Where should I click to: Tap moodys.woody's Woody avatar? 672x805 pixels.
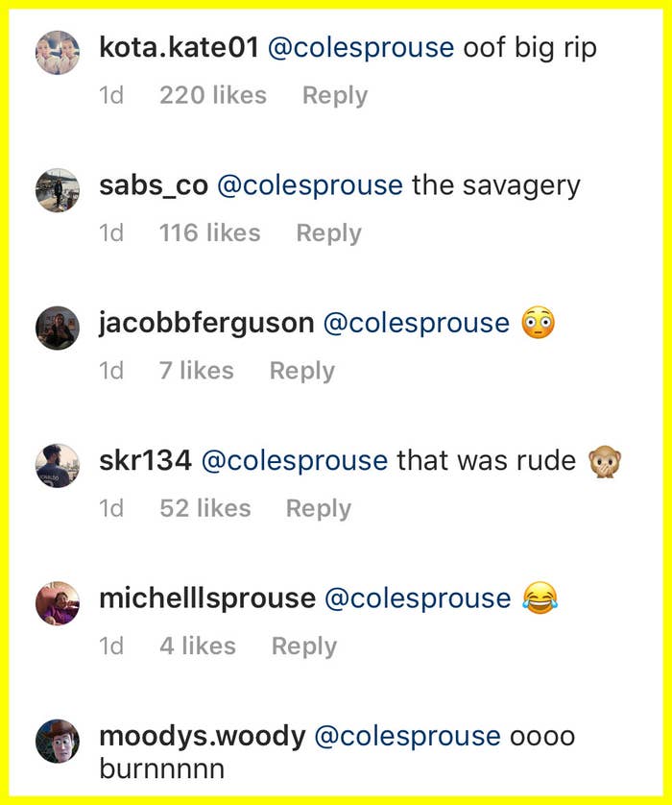tap(57, 741)
